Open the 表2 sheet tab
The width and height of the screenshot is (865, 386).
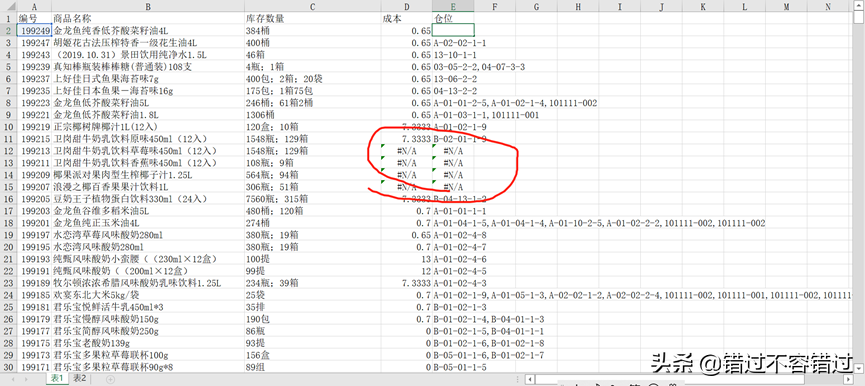coord(80,378)
